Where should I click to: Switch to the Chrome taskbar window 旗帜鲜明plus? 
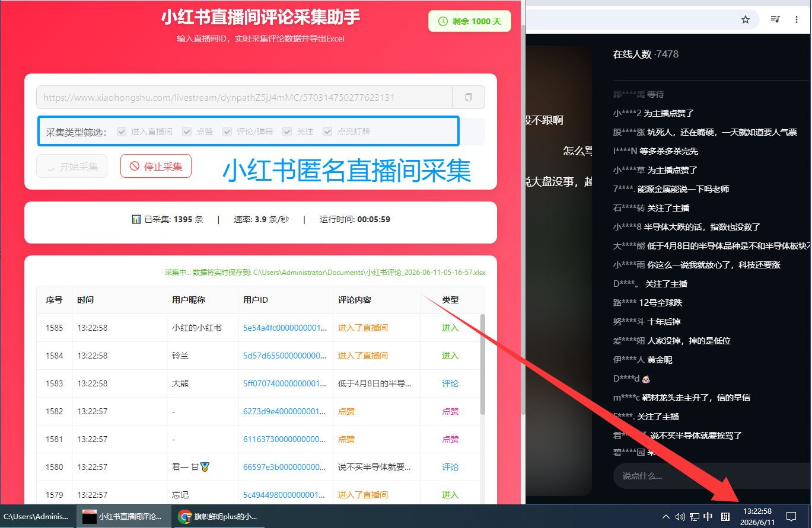pos(218,516)
